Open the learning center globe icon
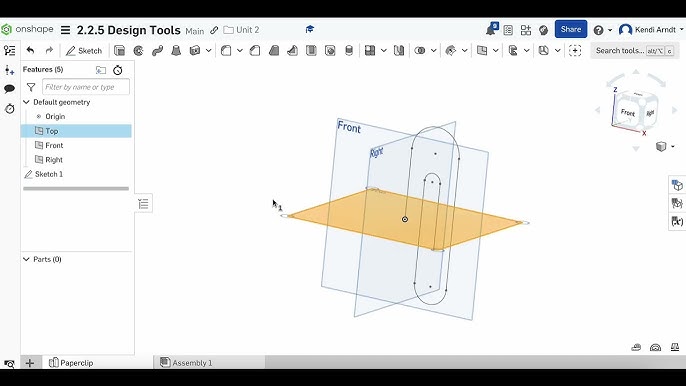 tap(543, 30)
